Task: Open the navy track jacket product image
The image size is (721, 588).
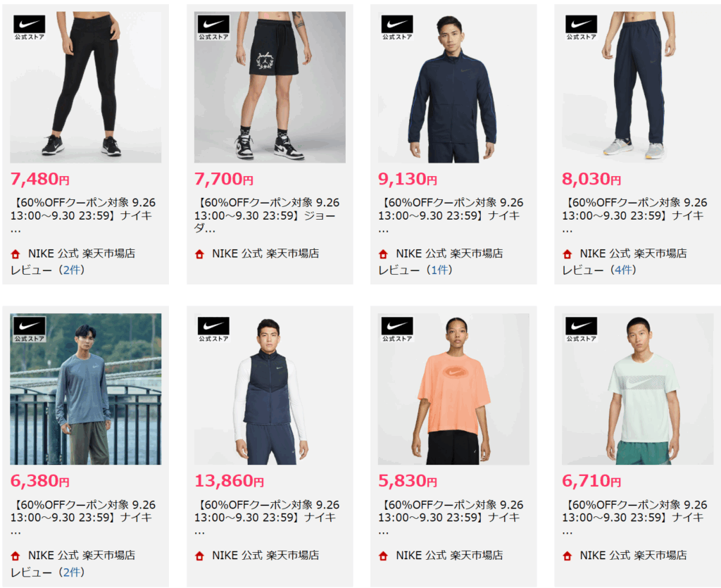Action: 453,87
